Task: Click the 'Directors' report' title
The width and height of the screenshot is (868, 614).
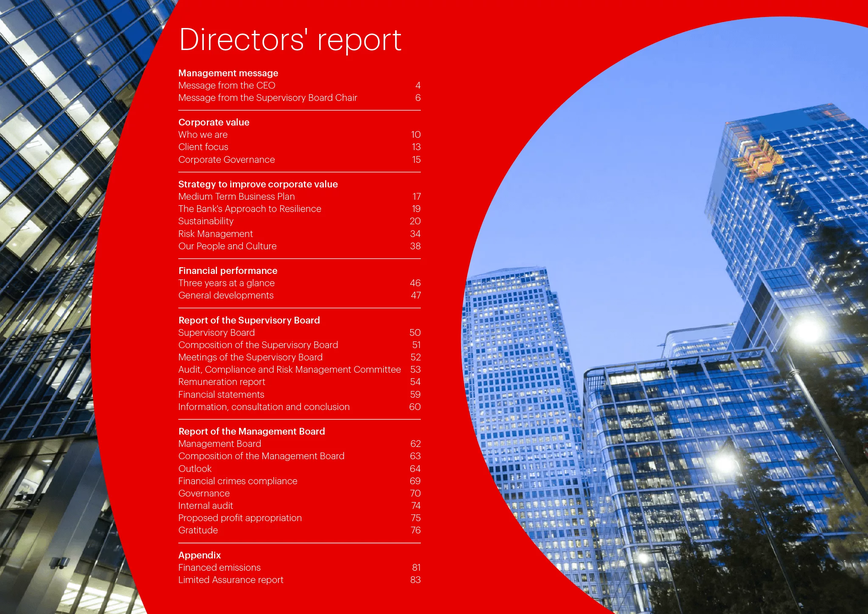Action: pos(290,40)
